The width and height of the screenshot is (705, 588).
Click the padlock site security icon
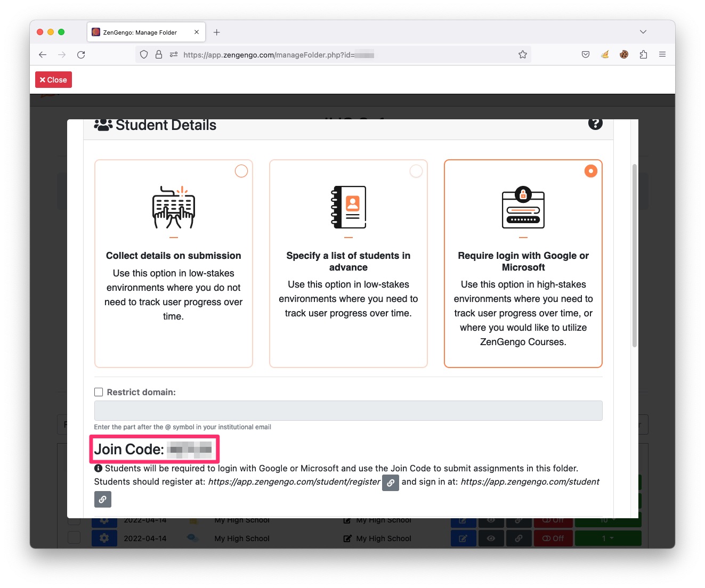point(159,54)
